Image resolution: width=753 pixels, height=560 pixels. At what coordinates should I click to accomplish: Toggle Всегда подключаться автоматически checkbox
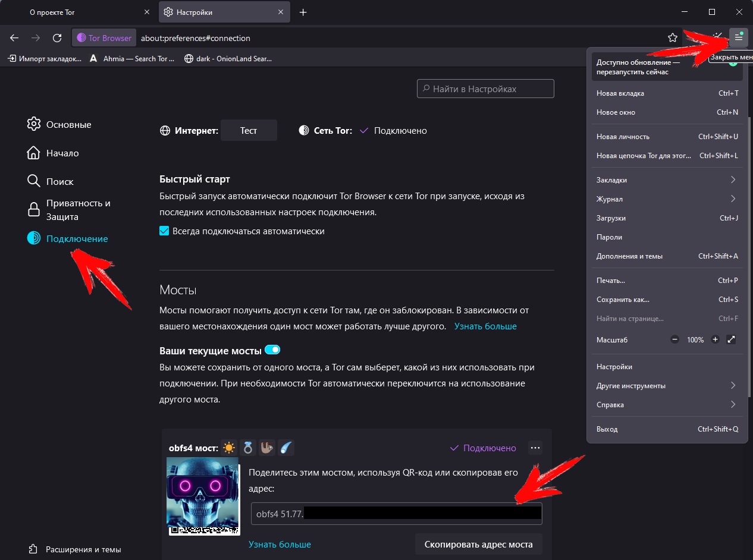165,231
